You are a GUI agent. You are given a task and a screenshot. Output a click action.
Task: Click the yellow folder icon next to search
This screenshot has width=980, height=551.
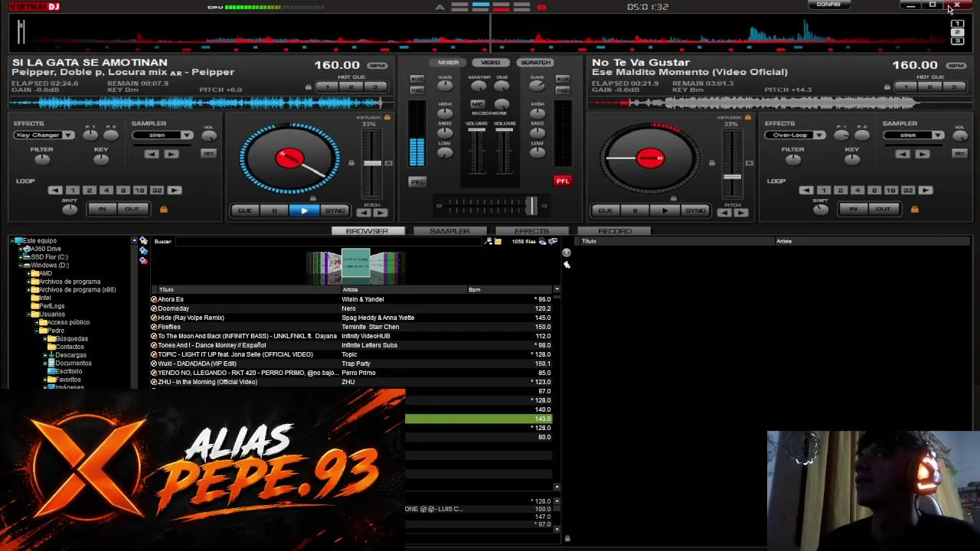coord(498,242)
